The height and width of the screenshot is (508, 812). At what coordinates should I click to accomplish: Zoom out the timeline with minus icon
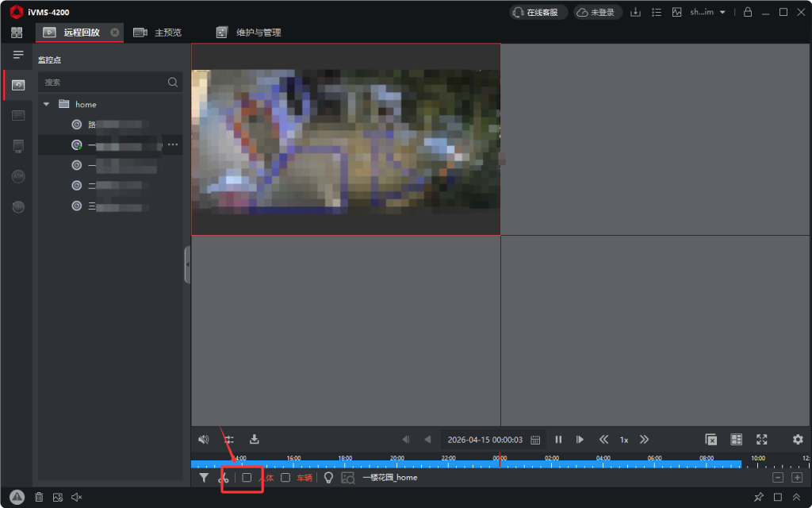778,477
